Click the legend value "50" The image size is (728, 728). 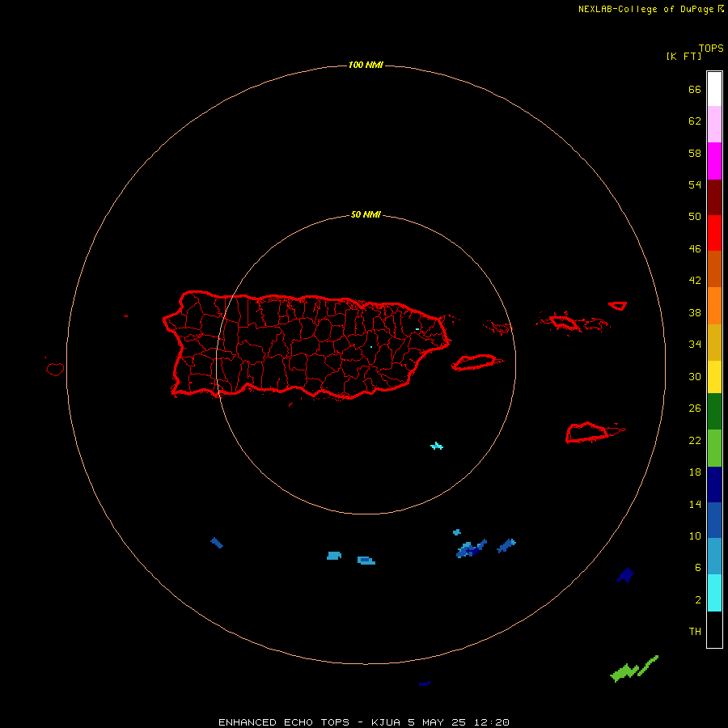tap(695, 217)
